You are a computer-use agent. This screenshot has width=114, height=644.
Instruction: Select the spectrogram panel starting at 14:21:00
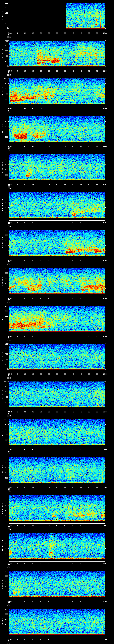[57, 470]
